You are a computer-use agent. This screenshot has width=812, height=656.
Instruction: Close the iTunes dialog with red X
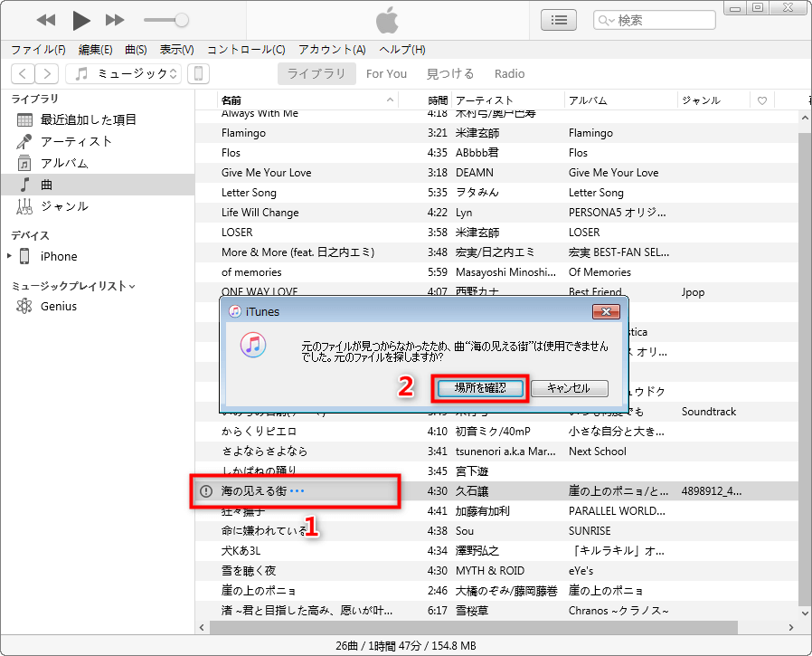coord(606,311)
